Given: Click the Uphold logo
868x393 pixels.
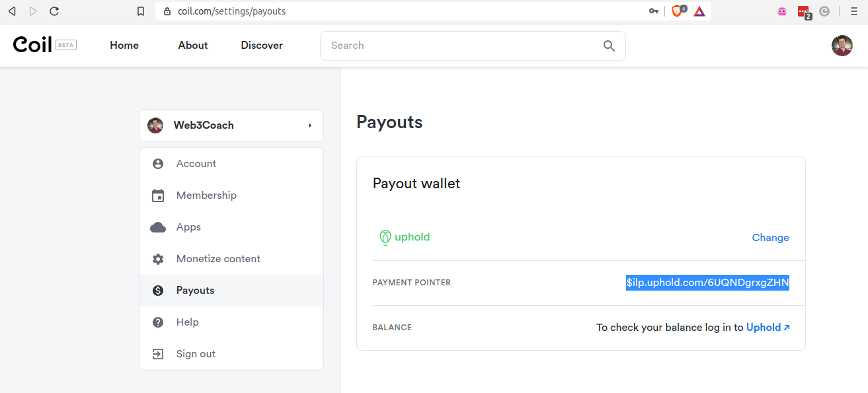Looking at the screenshot, I should [405, 237].
